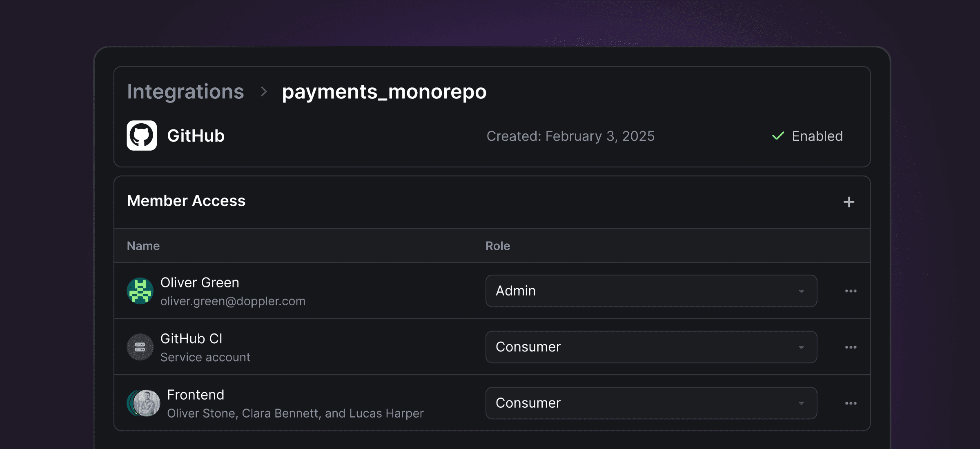Click the Member Access heading
980x449 pixels.
point(186,201)
